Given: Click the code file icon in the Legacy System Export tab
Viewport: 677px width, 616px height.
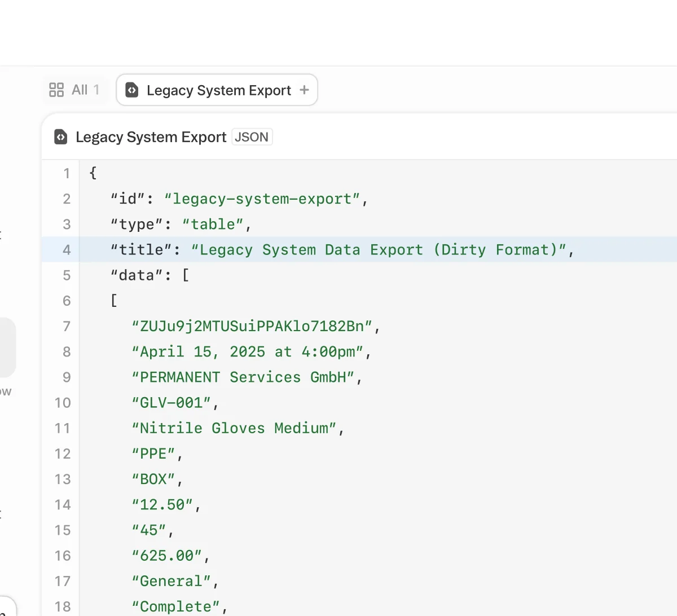Looking at the screenshot, I should (x=132, y=90).
